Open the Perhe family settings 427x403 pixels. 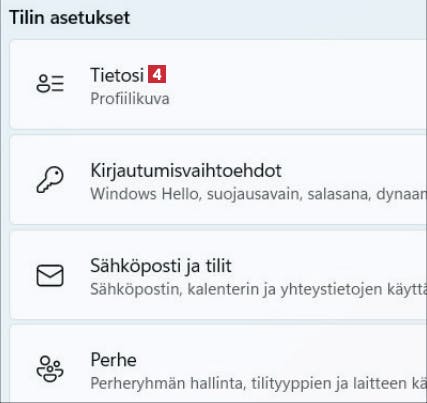pos(218,365)
